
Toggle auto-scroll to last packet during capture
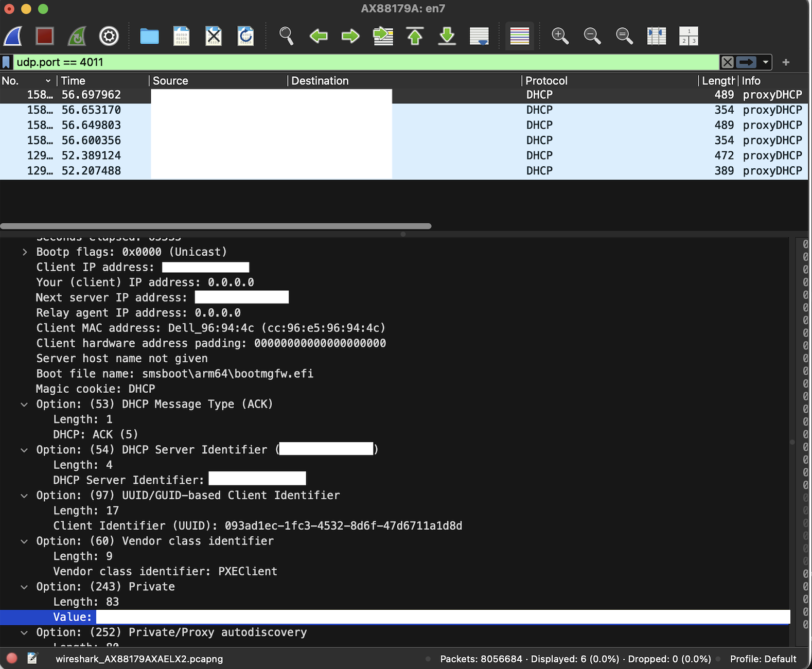point(479,36)
